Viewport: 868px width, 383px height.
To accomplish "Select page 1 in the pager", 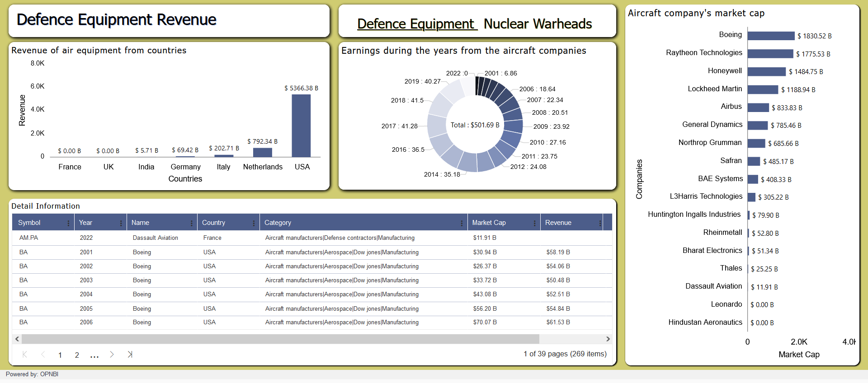I will point(60,355).
